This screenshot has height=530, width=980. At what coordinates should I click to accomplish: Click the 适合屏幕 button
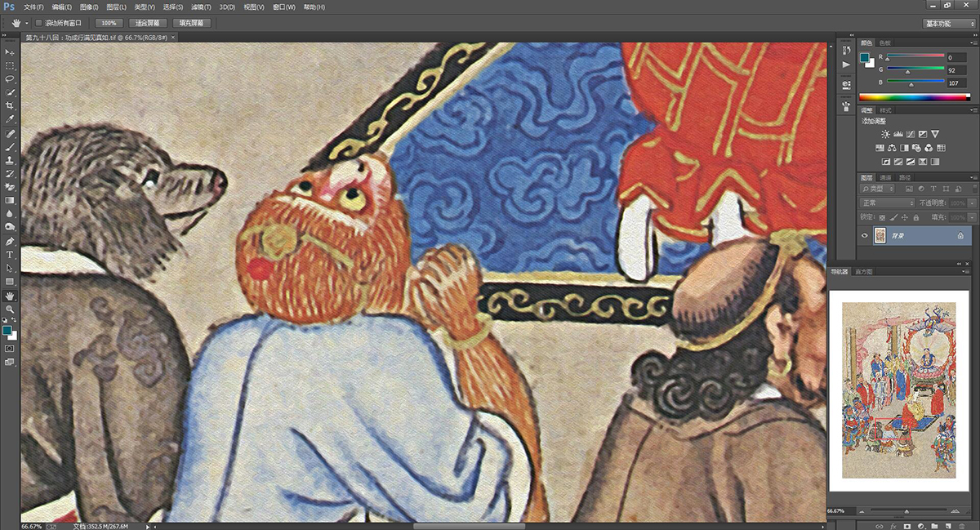click(x=146, y=23)
